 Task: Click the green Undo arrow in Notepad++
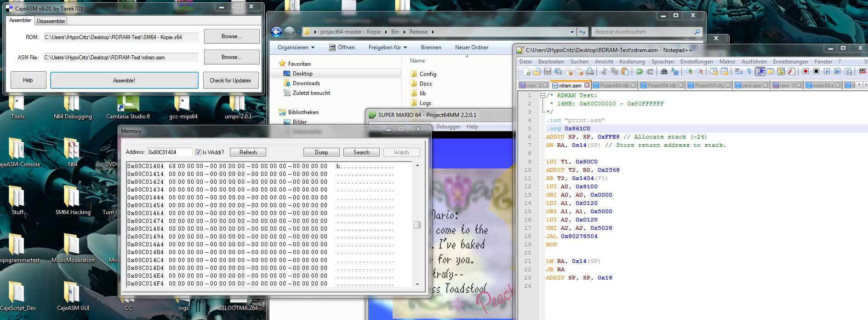click(x=639, y=71)
